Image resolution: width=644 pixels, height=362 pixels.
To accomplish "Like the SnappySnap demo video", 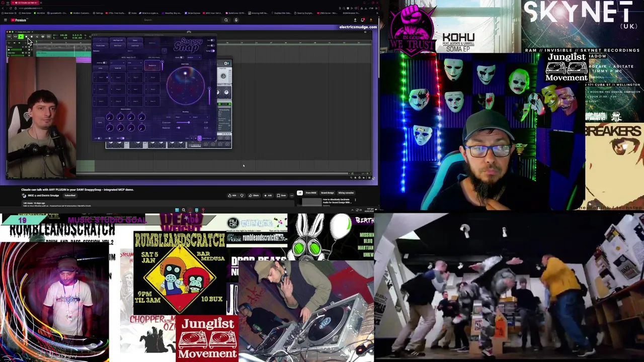I will pyautogui.click(x=232, y=196).
